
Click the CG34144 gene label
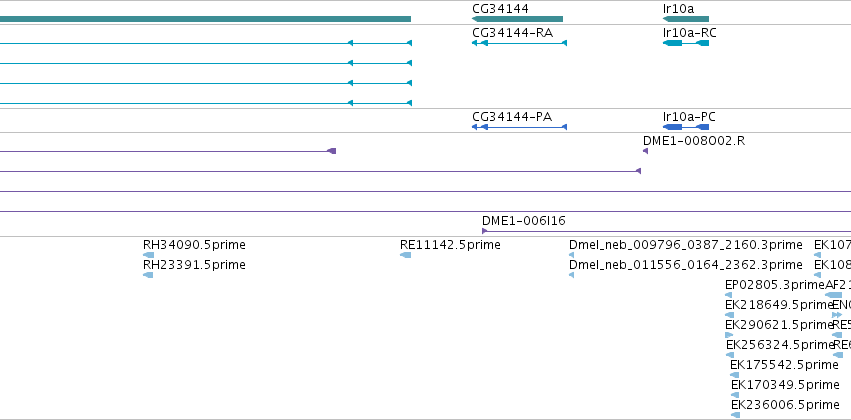(x=500, y=9)
